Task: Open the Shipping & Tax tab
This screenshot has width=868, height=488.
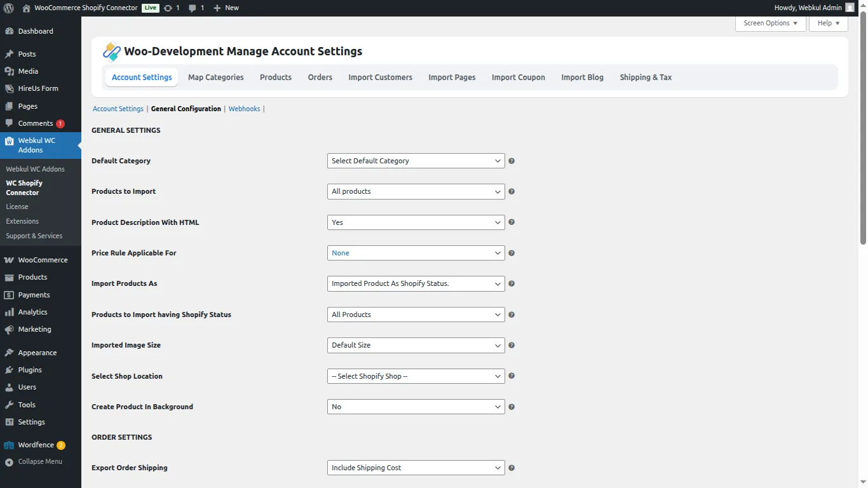Action: coord(645,77)
